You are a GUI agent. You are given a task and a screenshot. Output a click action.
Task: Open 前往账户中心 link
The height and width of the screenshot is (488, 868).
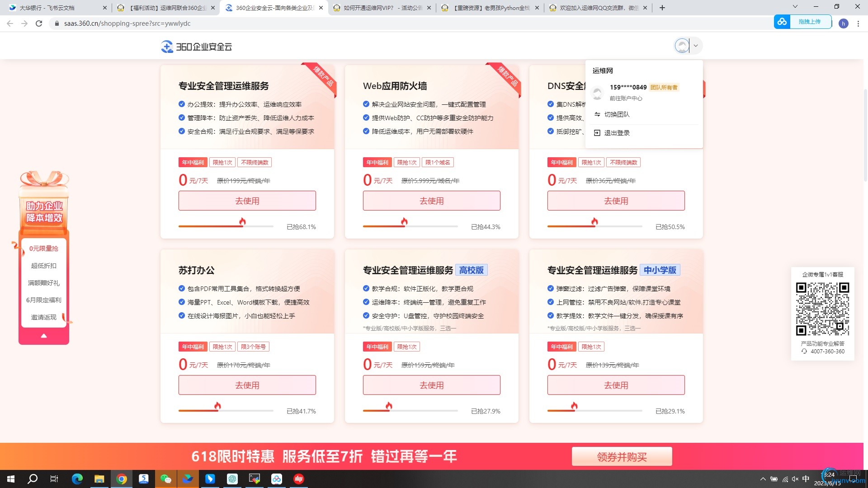(626, 98)
